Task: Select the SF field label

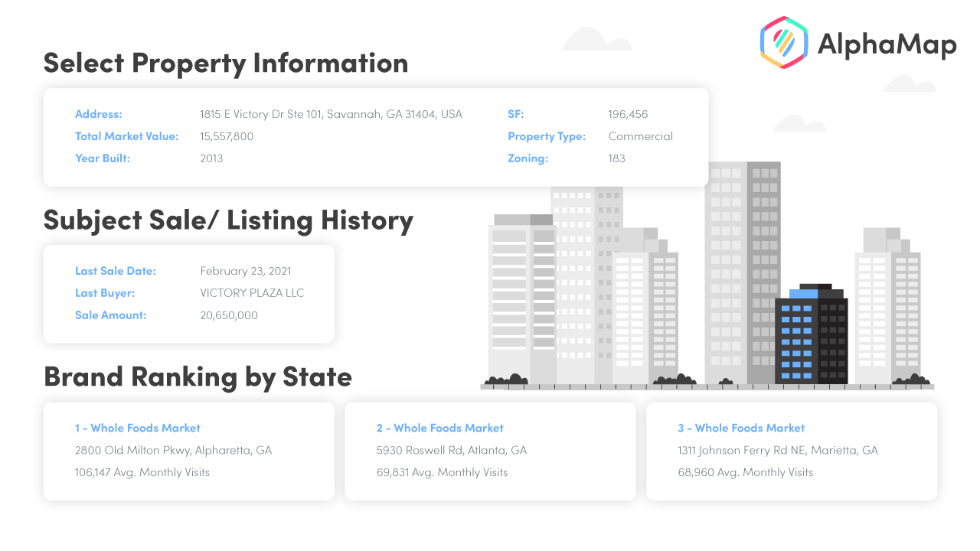Action: point(515,114)
